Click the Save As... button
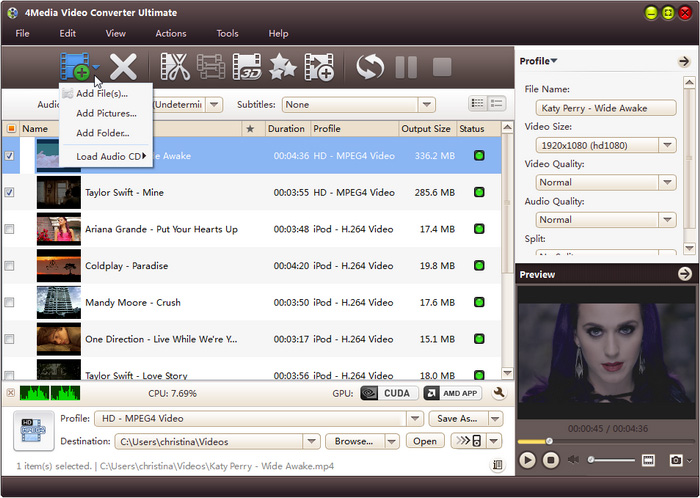Viewport: 700px width, 498px height. pyautogui.click(x=458, y=418)
